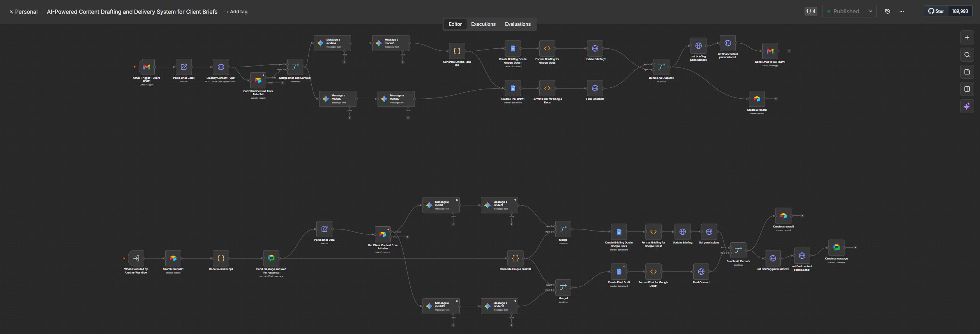Add node after Send Email to CS Team1
The image size is (980, 334).
(x=789, y=51)
